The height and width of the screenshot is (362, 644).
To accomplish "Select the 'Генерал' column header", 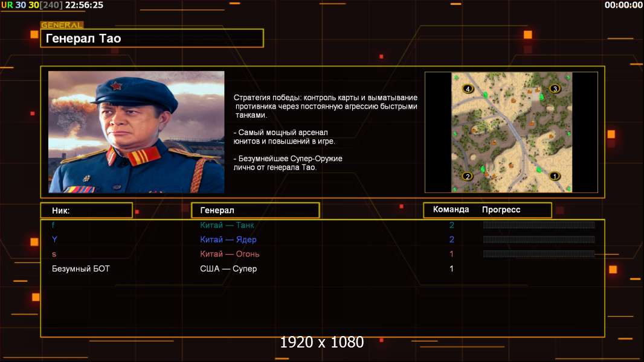I will point(256,211).
